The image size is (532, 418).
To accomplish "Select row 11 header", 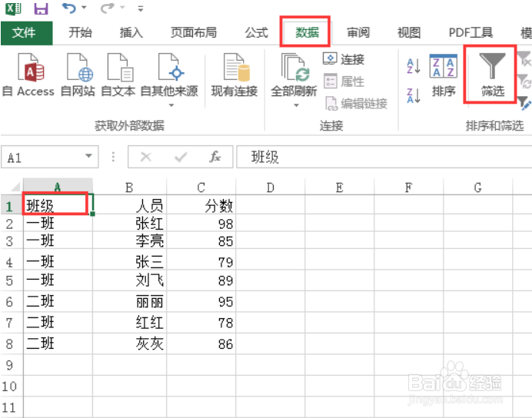I will pyautogui.click(x=10, y=407).
